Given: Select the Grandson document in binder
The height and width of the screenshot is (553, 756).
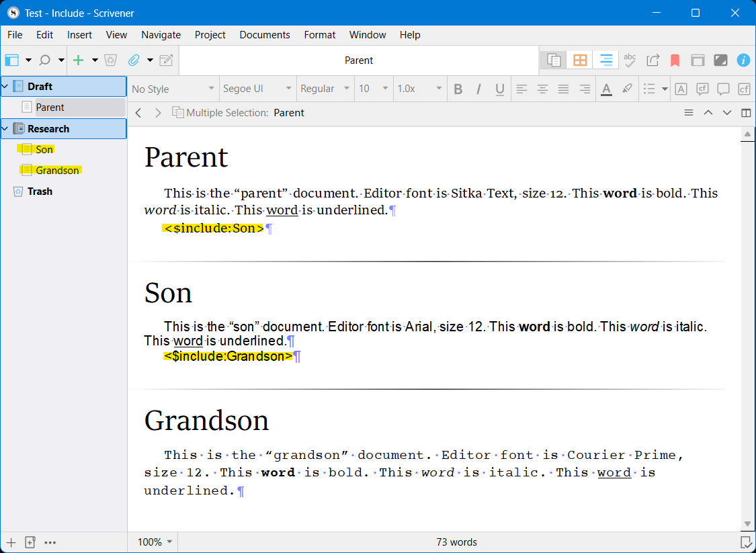Looking at the screenshot, I should (x=57, y=171).
